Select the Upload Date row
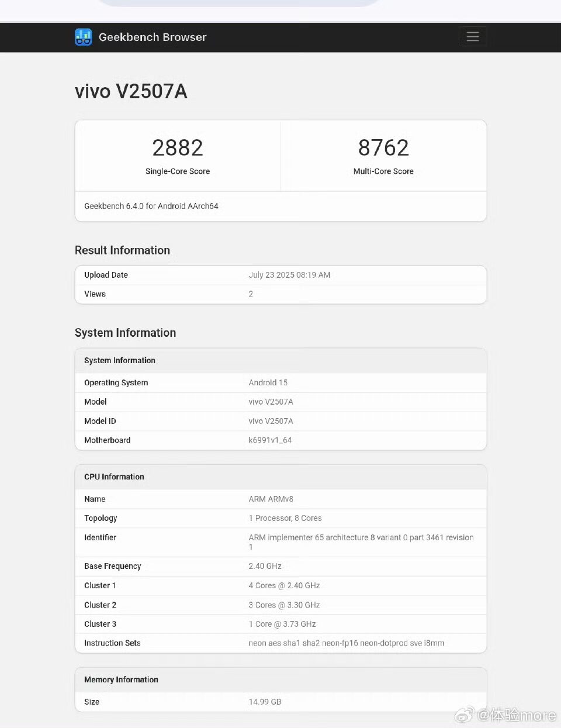The image size is (561, 728). point(280,275)
